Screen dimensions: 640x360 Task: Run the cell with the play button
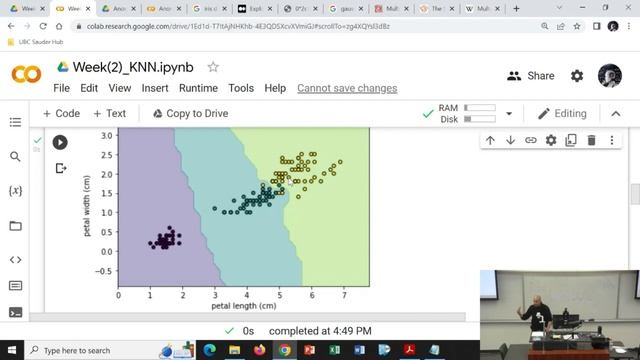[60, 142]
